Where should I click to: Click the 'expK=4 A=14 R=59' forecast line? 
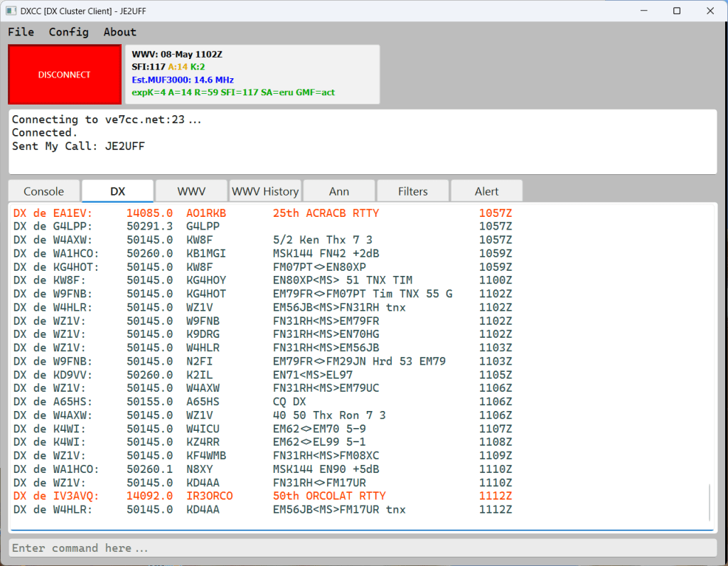[233, 92]
